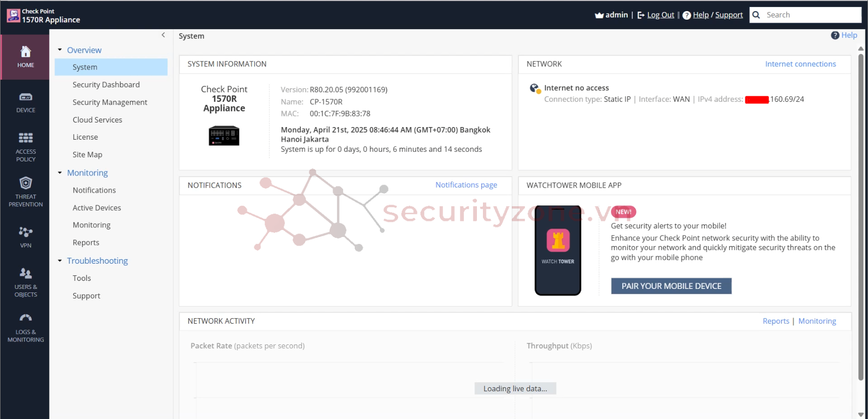Click the scrollbar down arrow

point(860,414)
